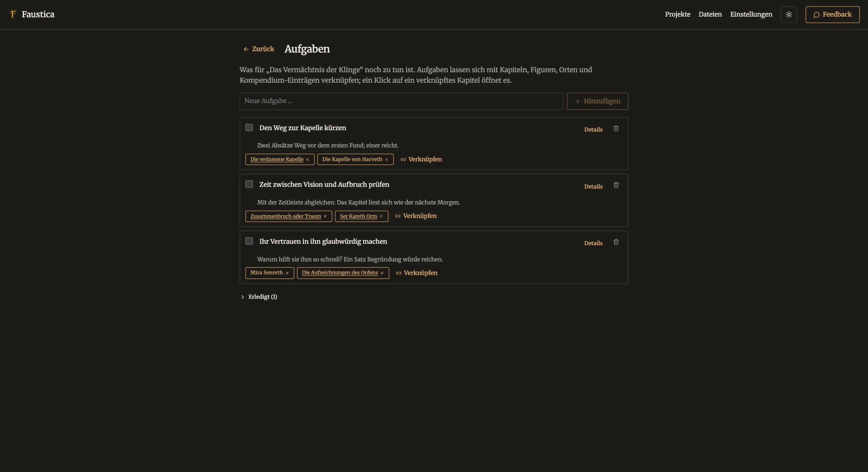
Task: Click the Hinzufügen button
Action: [597, 101]
